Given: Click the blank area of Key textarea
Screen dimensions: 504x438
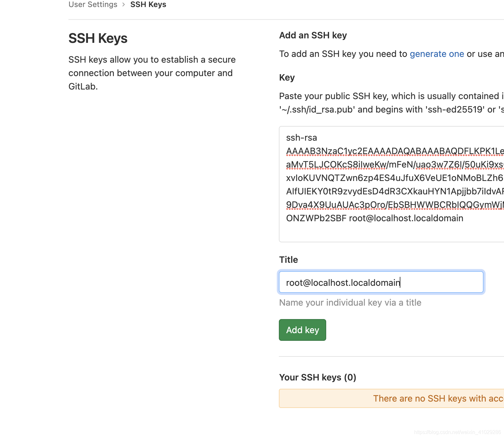Looking at the screenshot, I should pos(391,232).
